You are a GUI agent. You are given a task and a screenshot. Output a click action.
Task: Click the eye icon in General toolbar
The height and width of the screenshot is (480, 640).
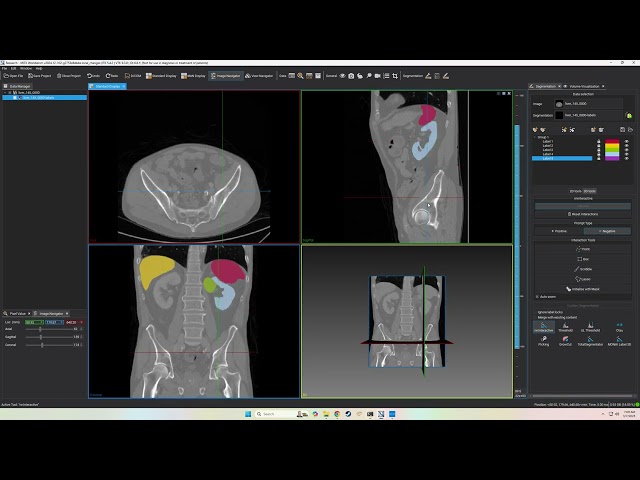(x=342, y=76)
